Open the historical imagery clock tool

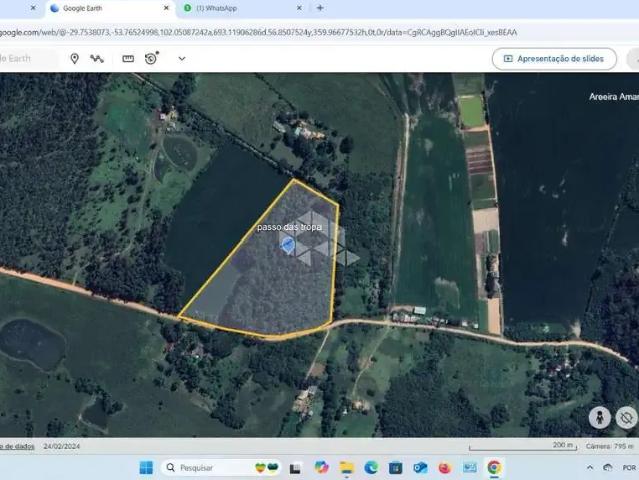click(x=152, y=58)
